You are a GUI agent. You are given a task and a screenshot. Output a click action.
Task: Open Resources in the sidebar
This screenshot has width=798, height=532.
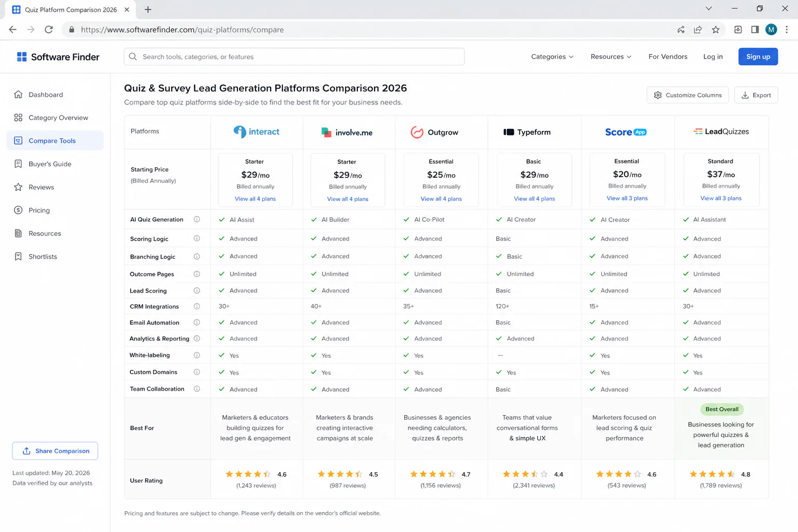[x=55, y=233]
